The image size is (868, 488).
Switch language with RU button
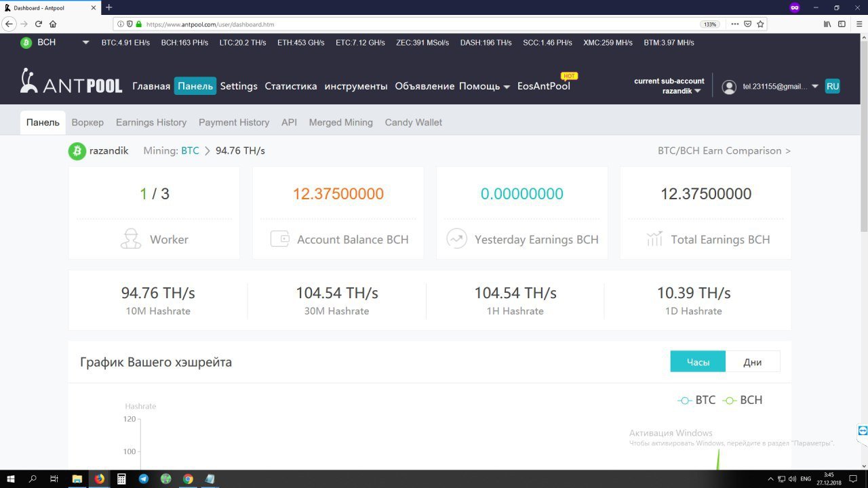[x=832, y=86]
